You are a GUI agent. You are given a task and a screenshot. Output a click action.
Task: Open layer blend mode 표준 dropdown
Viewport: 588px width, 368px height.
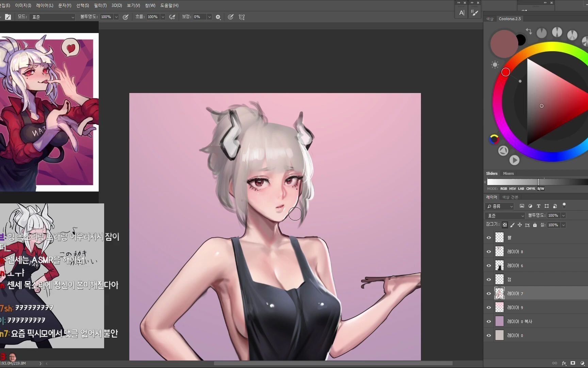click(x=505, y=216)
